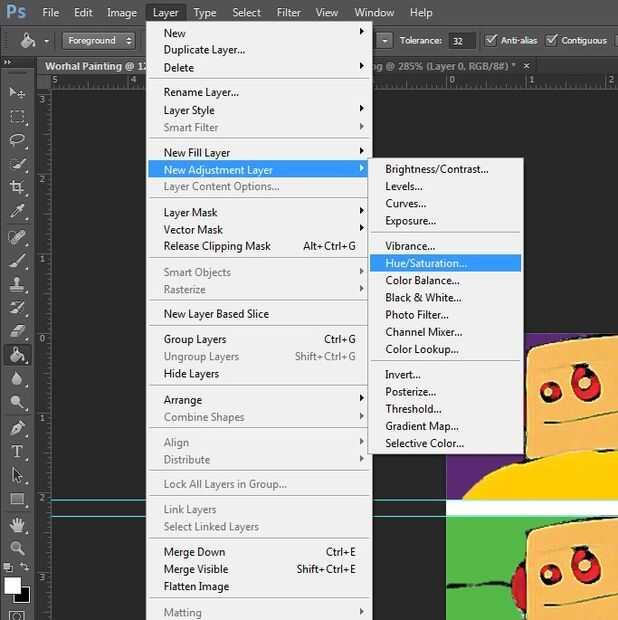Select the Quick Selection tool
Screen dimensions: 618x620
click(x=17, y=164)
